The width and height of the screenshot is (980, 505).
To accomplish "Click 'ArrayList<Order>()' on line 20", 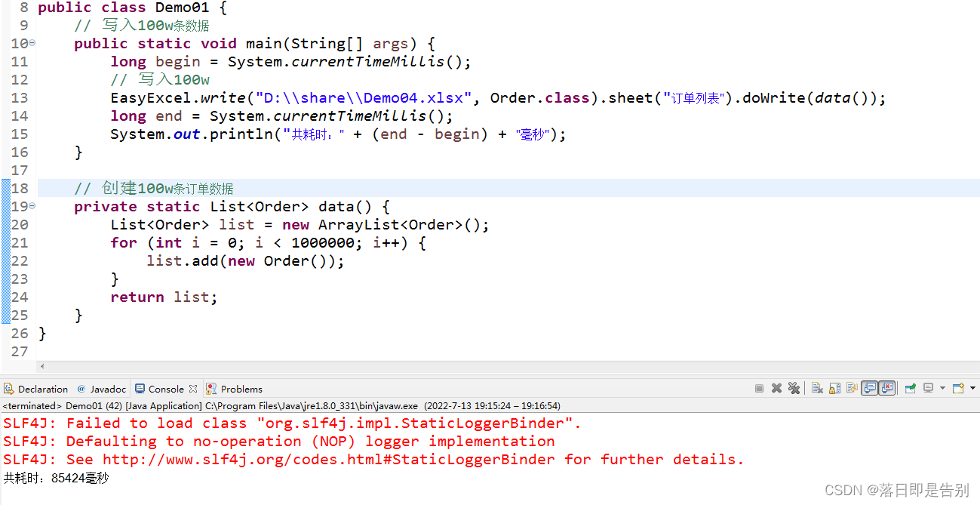I will tap(400, 224).
